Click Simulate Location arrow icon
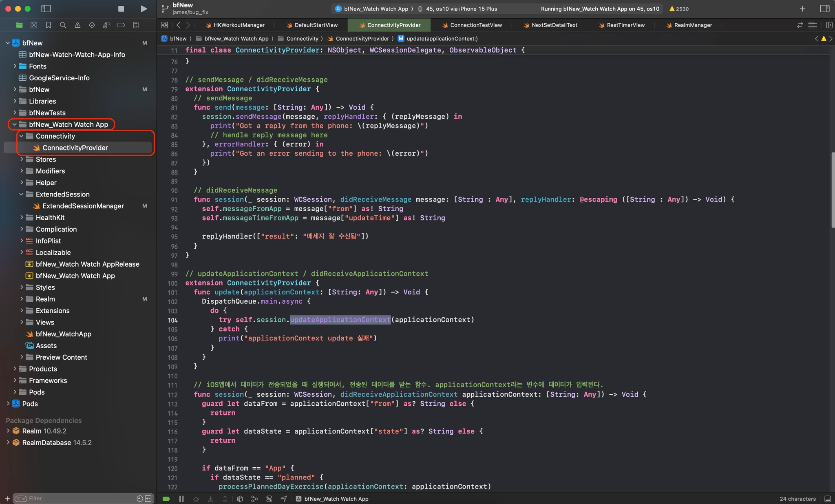The image size is (835, 504). tap(284, 499)
